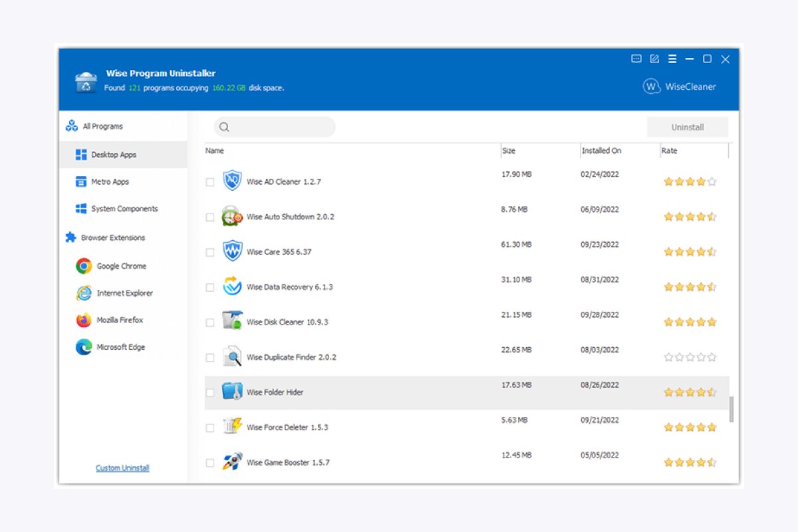Select the checkbox next to Wise Data Recovery
798x532 pixels.
point(209,287)
